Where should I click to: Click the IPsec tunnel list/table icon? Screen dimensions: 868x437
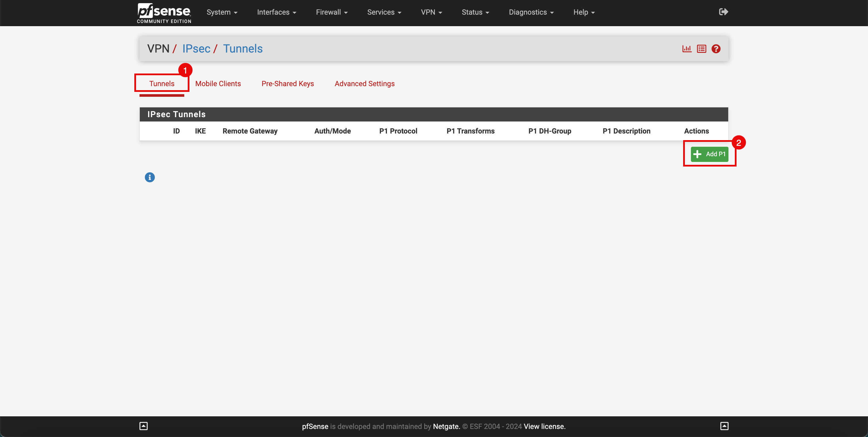[x=702, y=49]
